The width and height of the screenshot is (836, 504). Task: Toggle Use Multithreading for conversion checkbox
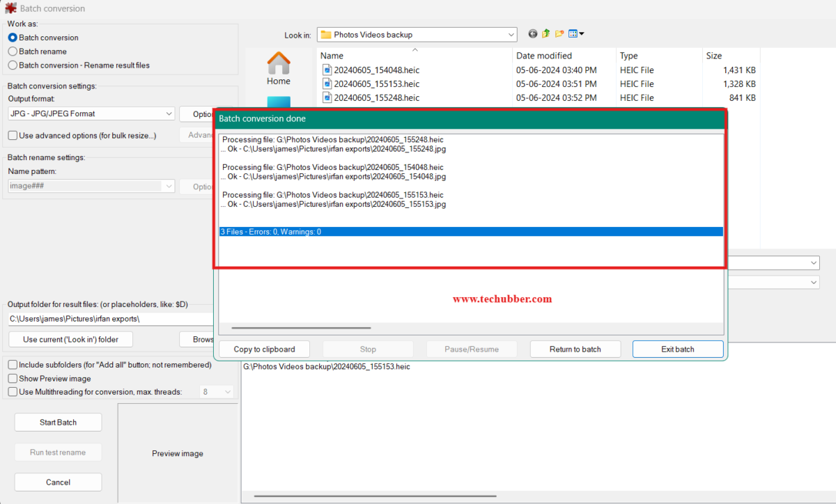[x=13, y=392]
